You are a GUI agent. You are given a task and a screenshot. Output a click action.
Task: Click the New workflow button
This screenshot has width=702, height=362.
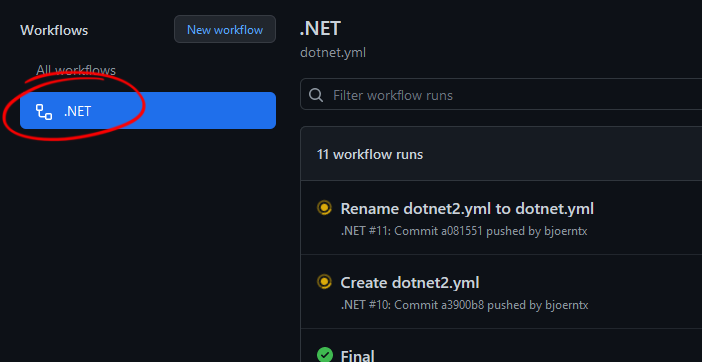click(x=225, y=30)
